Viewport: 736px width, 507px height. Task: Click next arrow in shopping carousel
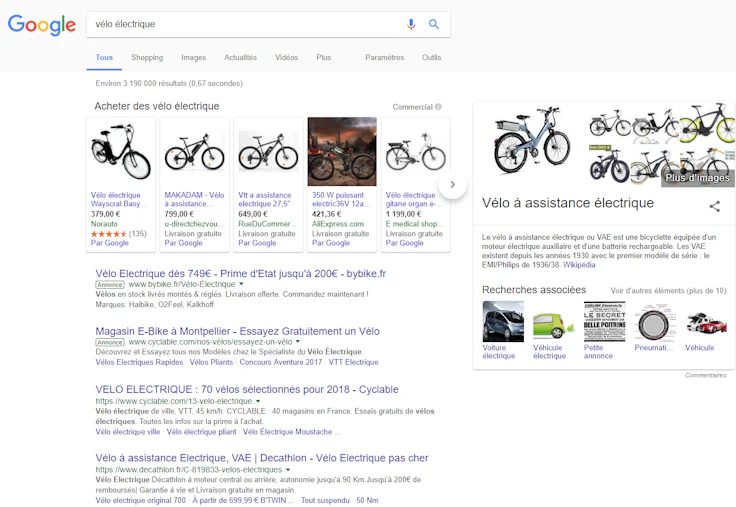[x=452, y=184]
